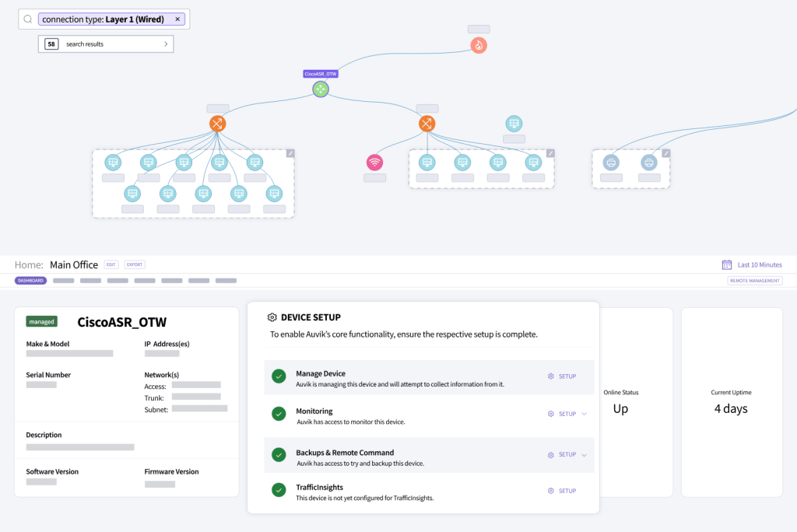Expand the Backups & Remote Command setup chevron
This screenshot has width=797, height=532.
pyautogui.click(x=584, y=455)
